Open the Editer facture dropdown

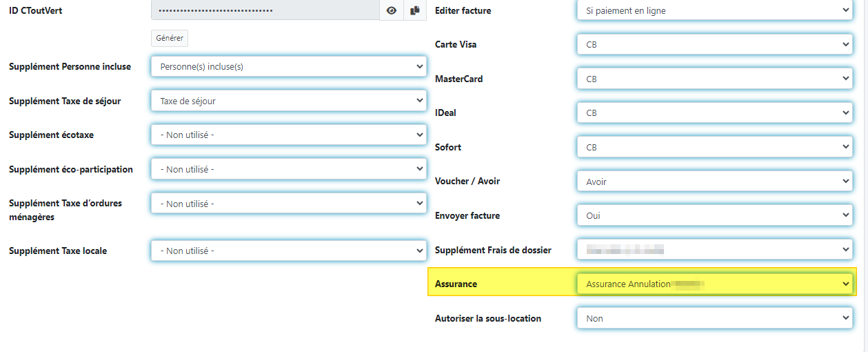point(714,10)
